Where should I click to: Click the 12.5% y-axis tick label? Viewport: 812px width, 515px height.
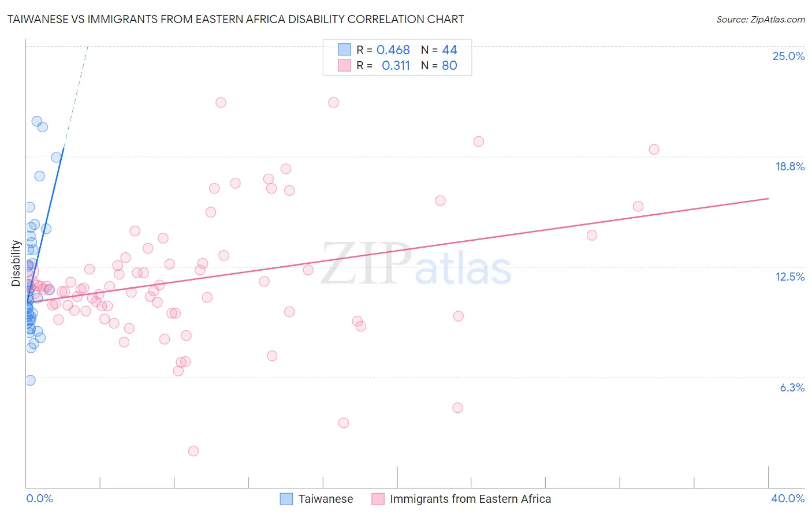(x=789, y=277)
